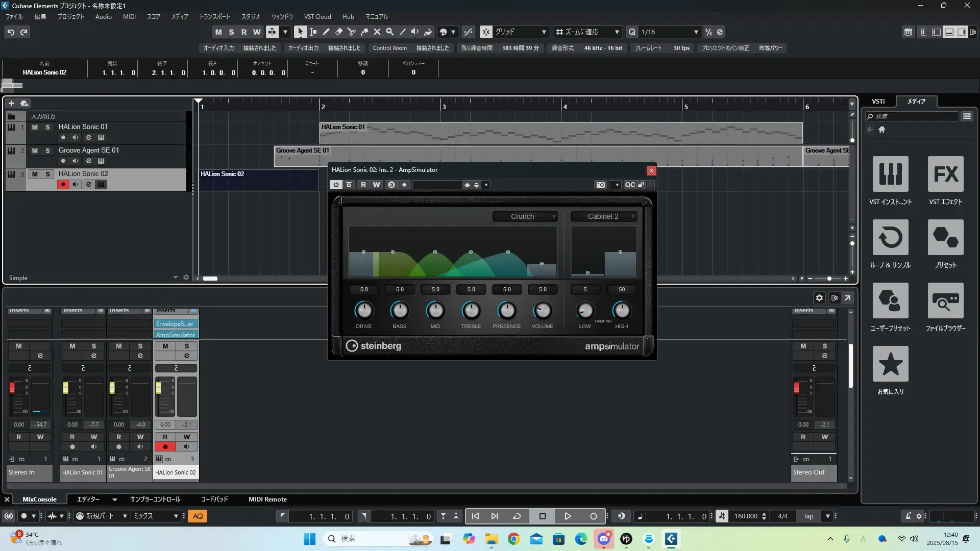Click the Tap tempo button
This screenshot has height=551, width=980.
tap(808, 516)
